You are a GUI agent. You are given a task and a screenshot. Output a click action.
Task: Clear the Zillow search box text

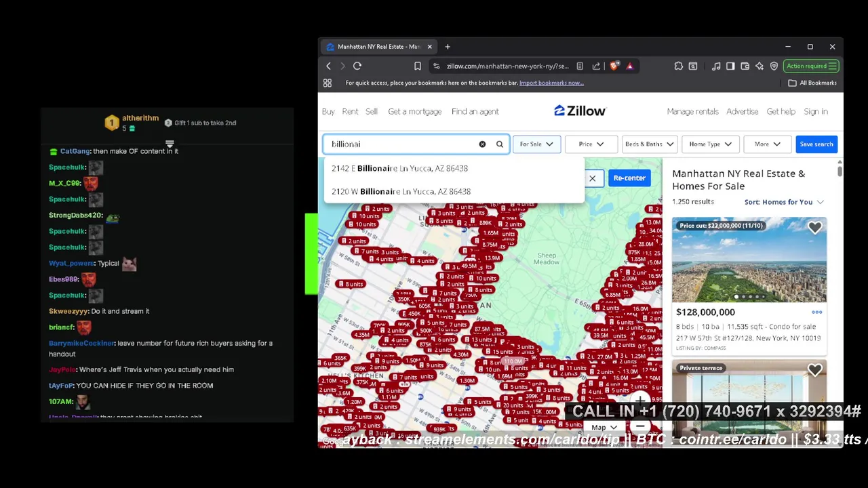point(482,144)
